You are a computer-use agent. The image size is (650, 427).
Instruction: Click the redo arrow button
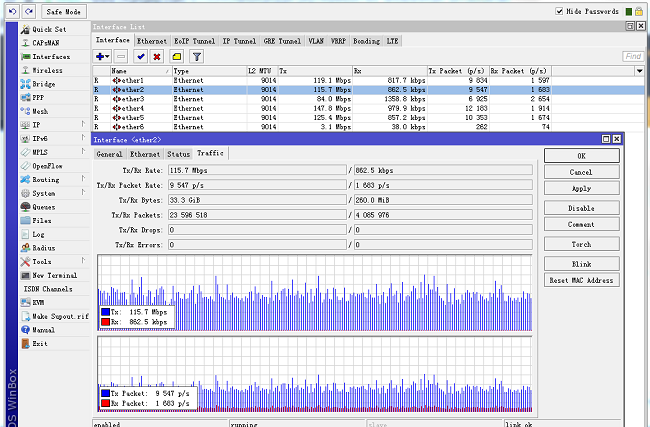click(x=28, y=11)
